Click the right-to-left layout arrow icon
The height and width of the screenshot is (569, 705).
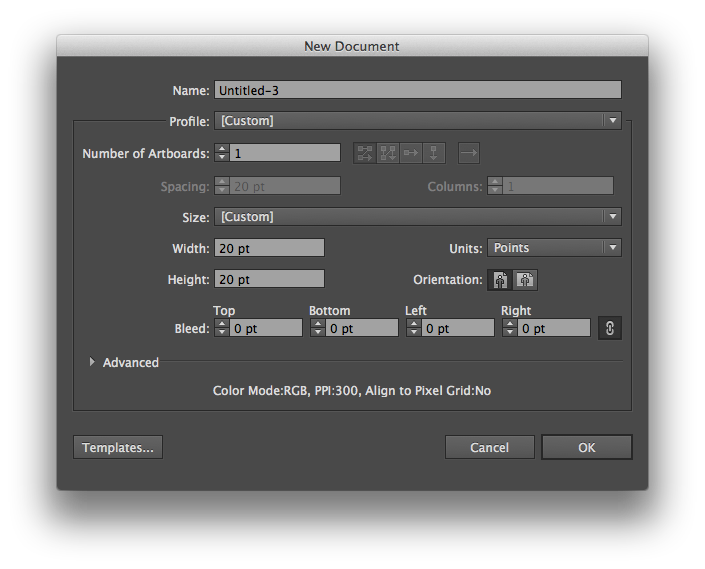(x=469, y=153)
